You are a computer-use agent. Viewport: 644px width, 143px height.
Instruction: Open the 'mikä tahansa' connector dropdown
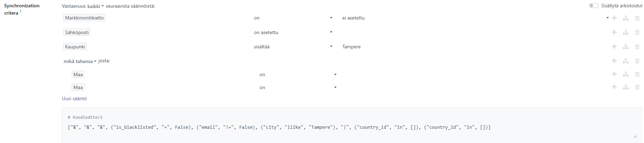[80, 61]
